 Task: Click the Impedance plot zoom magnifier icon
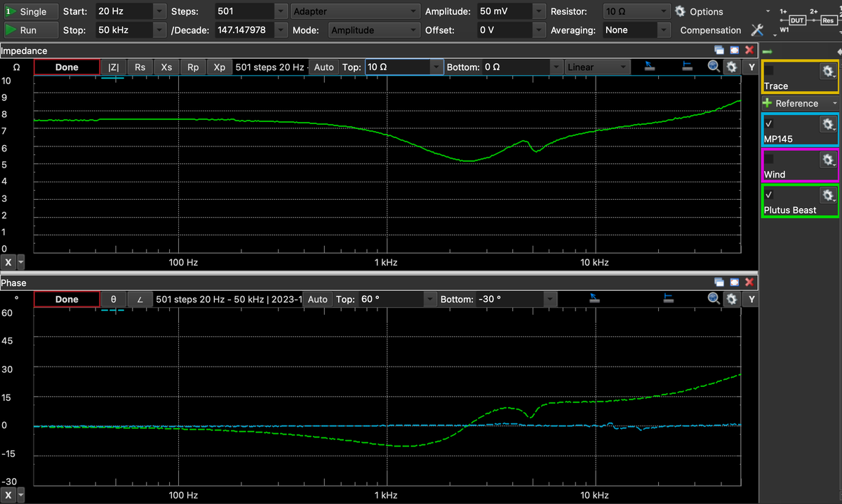714,67
